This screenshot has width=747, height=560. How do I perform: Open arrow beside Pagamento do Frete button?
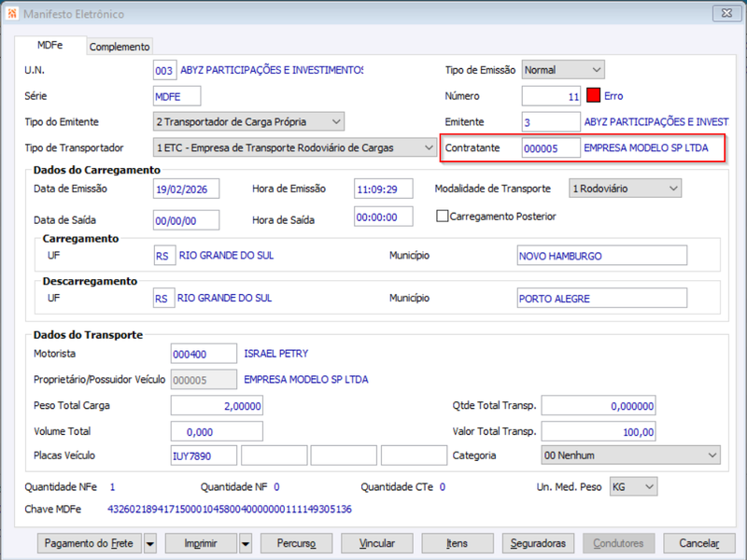(x=150, y=543)
